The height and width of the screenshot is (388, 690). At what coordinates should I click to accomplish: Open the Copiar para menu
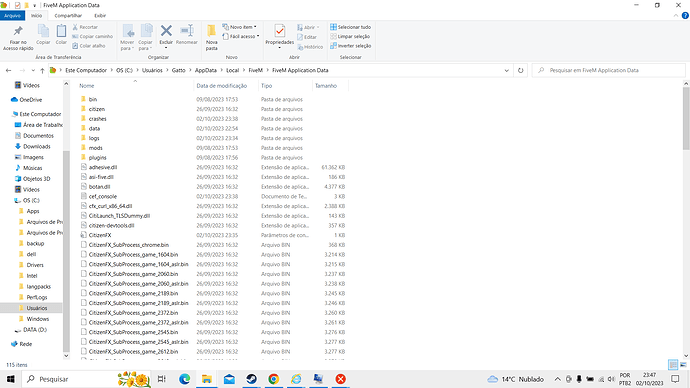coord(145,37)
